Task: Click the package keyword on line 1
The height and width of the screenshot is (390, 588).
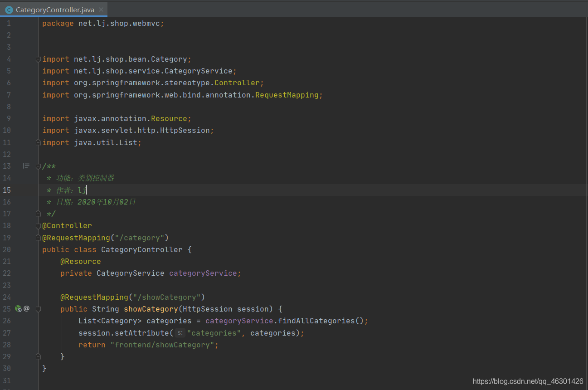Action: pos(58,23)
